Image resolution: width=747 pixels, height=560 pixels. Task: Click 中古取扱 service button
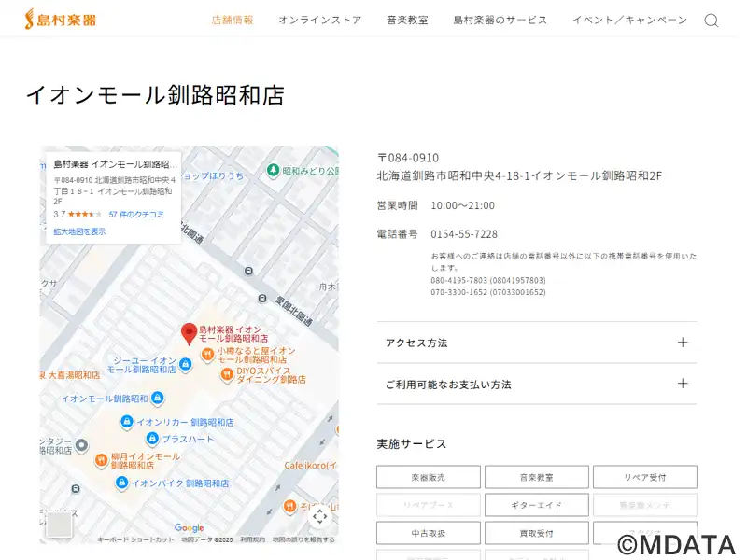(429, 533)
